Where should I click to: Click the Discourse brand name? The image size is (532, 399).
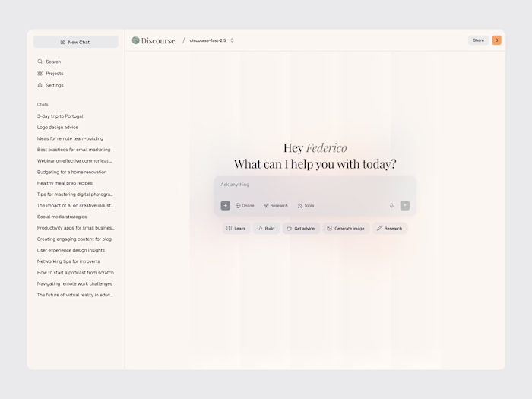click(x=158, y=41)
